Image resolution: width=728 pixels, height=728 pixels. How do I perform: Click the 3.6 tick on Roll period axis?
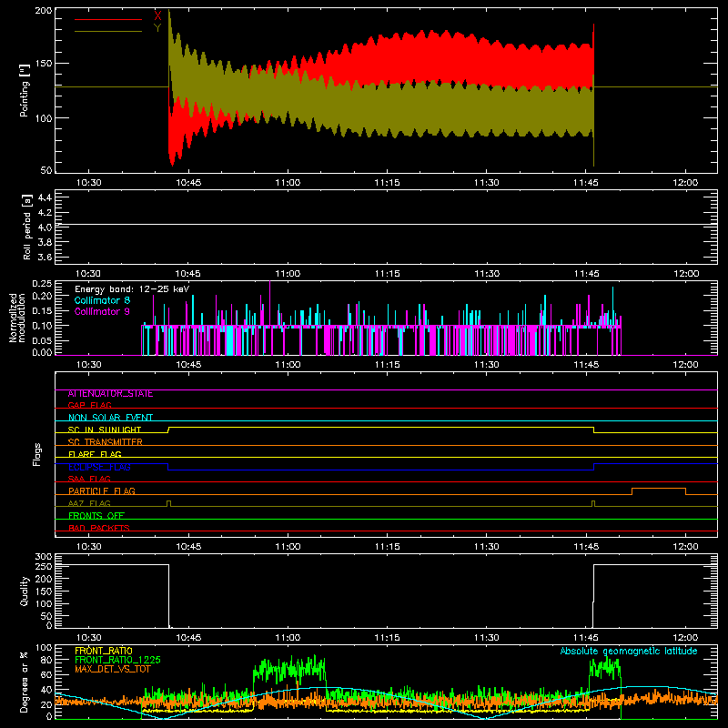click(x=45, y=258)
